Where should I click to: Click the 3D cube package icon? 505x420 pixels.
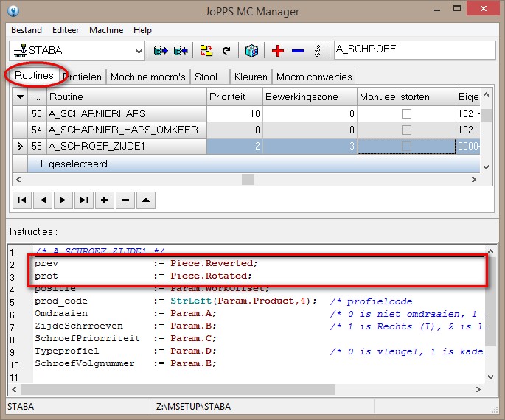pyautogui.click(x=251, y=51)
